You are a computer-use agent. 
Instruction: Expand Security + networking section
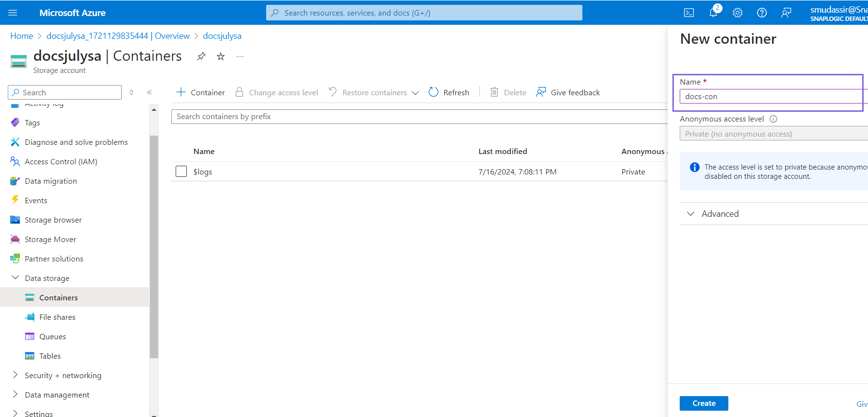point(15,375)
